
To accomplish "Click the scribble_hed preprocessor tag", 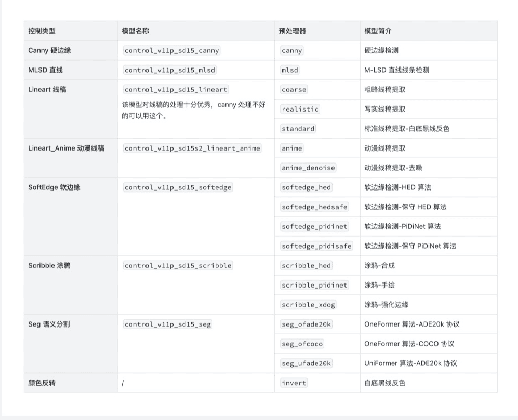I will click(306, 265).
